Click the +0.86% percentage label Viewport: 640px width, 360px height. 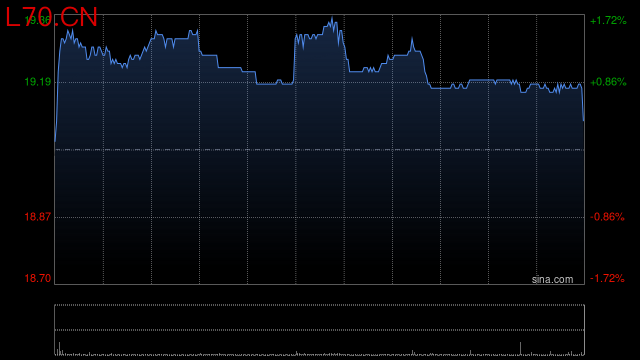pyautogui.click(x=608, y=82)
